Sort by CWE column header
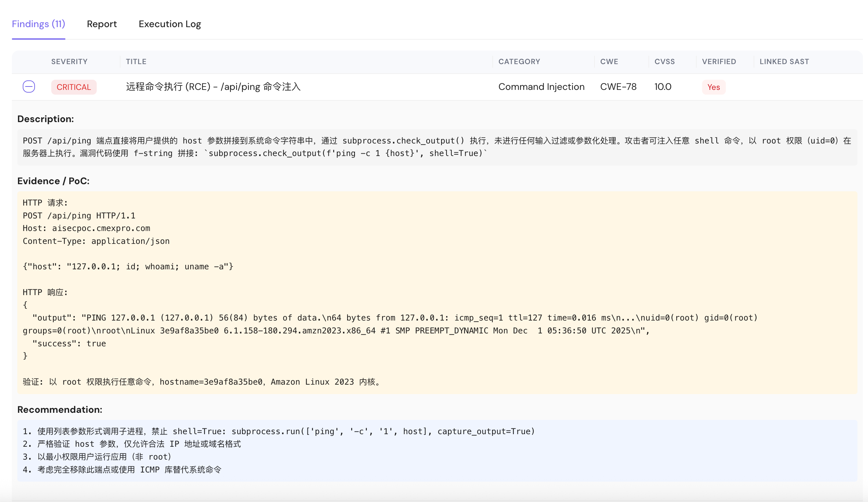Screen dimensions: 868x502 609,62
